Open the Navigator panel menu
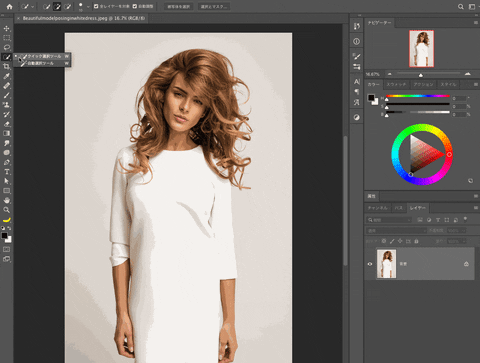 pos(476,23)
